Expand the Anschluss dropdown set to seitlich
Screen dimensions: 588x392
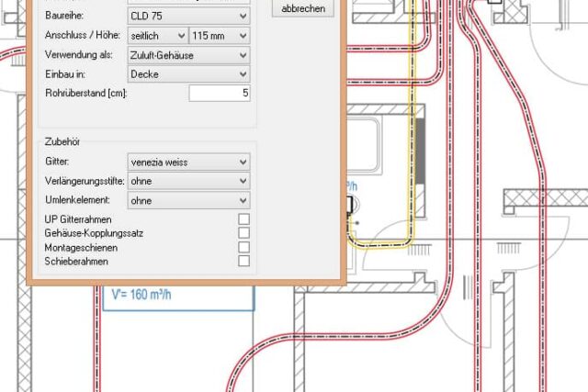[156, 36]
